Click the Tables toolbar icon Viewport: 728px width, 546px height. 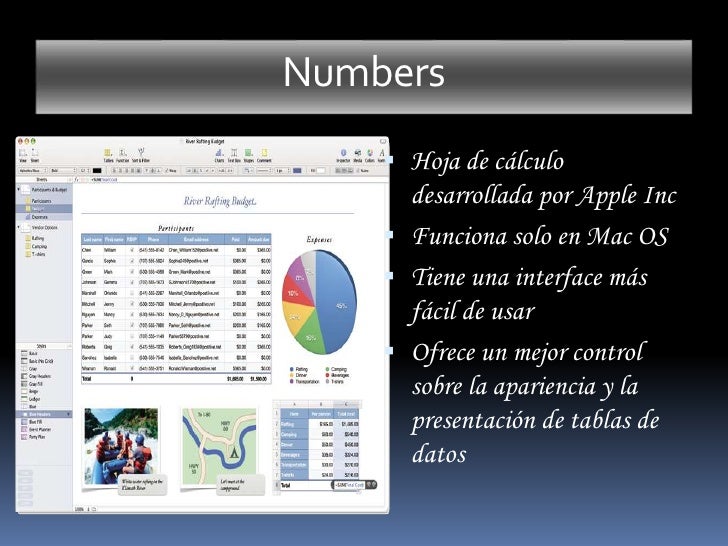point(108,155)
